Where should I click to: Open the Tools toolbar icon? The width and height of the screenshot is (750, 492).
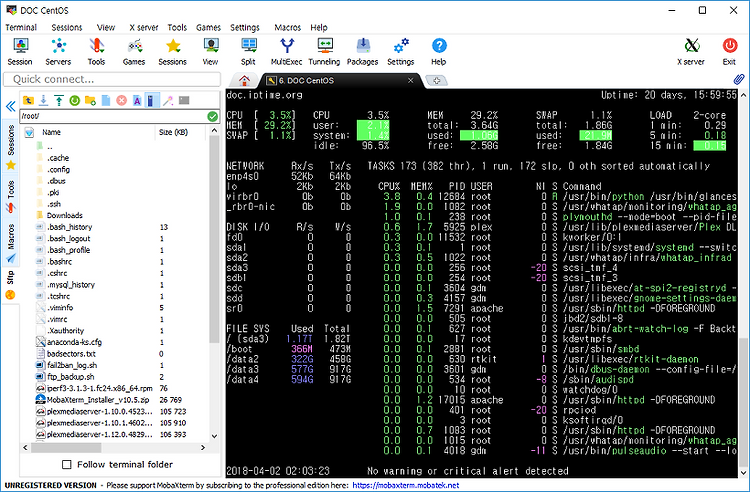[x=96, y=52]
